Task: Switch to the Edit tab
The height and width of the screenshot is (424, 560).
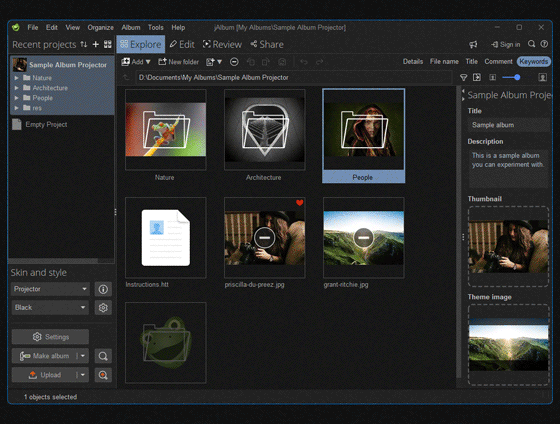Action: coord(182,44)
